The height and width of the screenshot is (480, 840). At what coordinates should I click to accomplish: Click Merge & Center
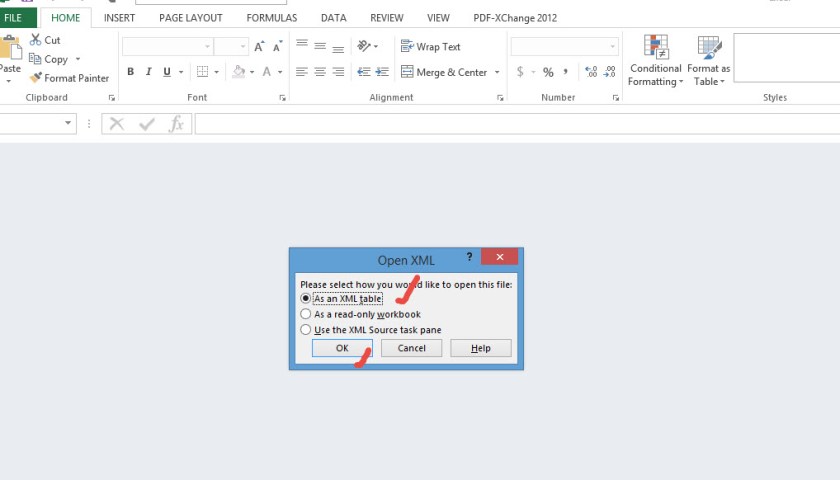click(x=444, y=72)
